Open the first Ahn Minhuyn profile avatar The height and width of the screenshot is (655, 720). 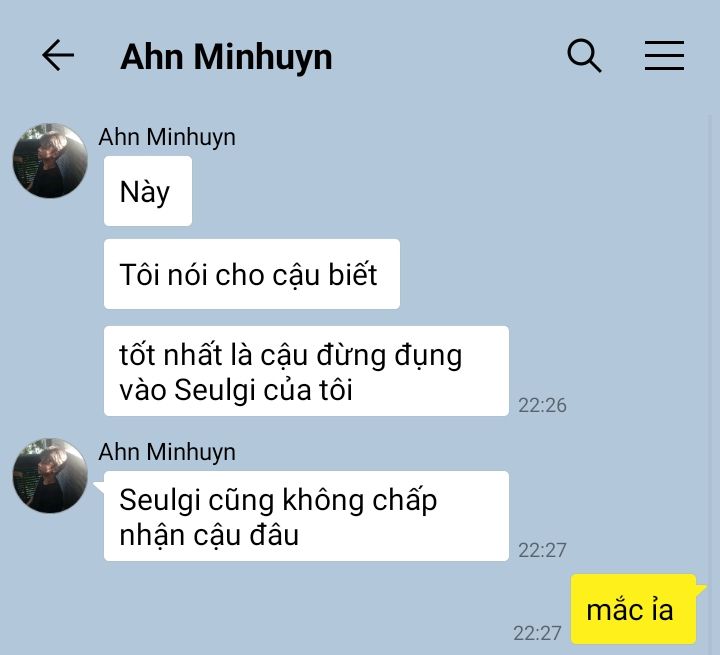tap(50, 160)
